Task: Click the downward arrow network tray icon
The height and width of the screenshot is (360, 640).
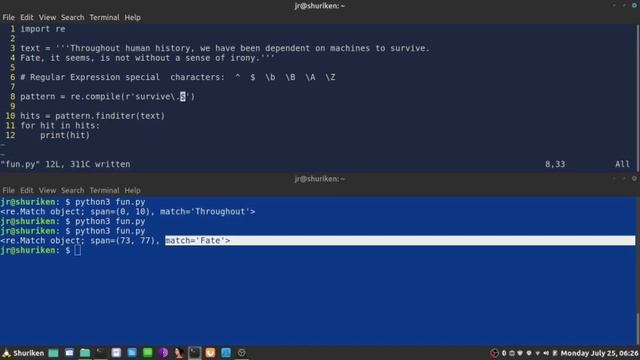Action: 538,353
